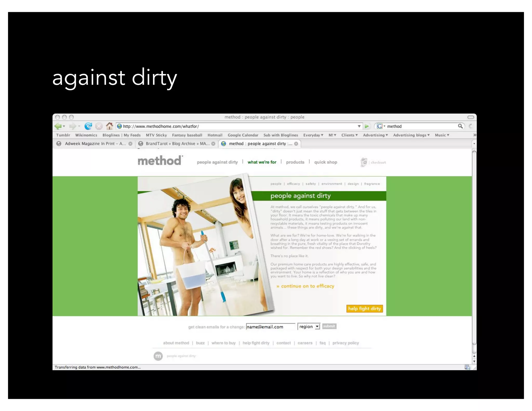The height and width of the screenshot is (411, 532).
Task: Expand the Clients bookmark folder
Action: (x=349, y=135)
